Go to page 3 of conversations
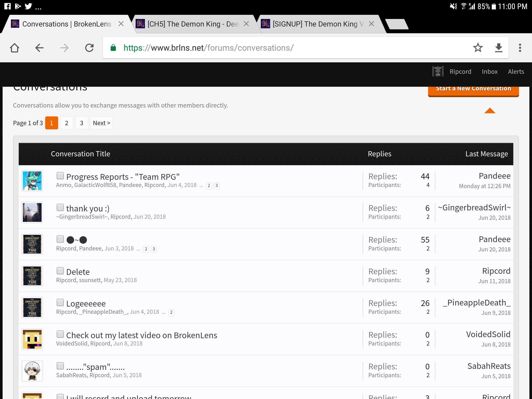 [82, 123]
